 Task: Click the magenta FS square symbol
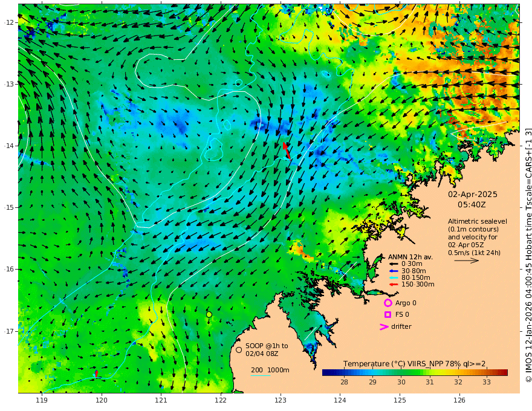click(x=388, y=314)
